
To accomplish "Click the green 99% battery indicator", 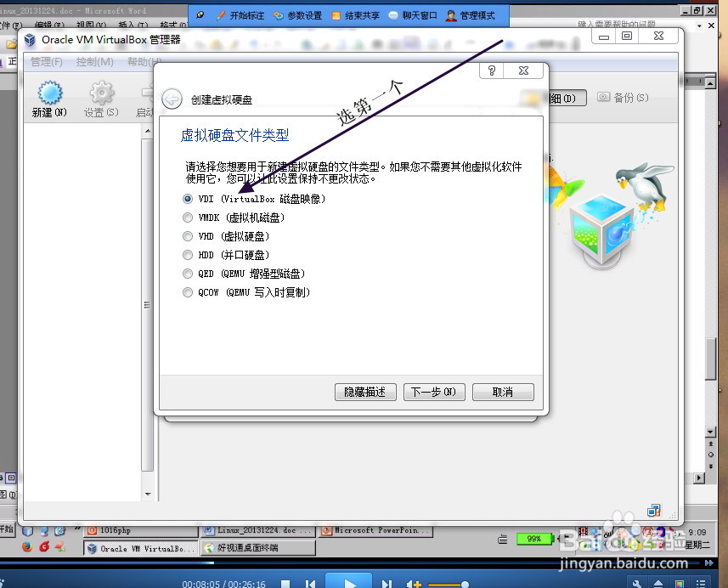I will click(x=534, y=539).
